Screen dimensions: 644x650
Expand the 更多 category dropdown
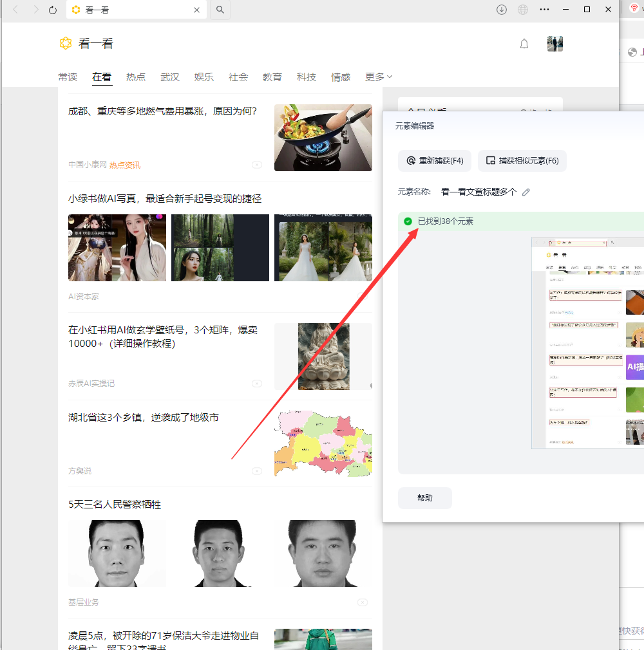379,77
